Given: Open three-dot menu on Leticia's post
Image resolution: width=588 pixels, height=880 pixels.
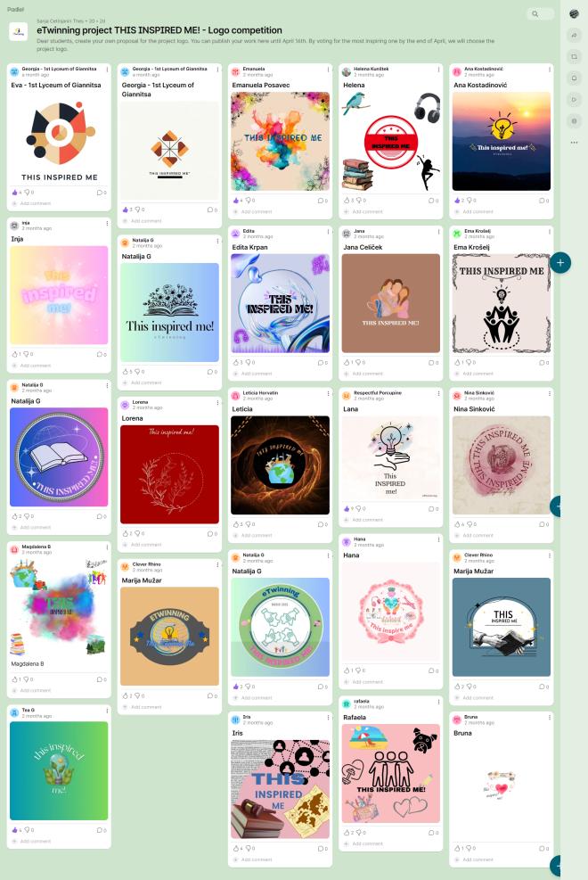Looking at the screenshot, I should tap(328, 394).
